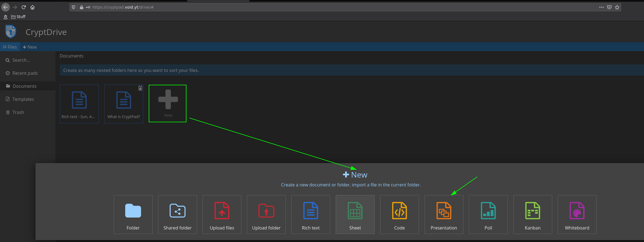Click the CryptPad shield logo

[x=11, y=31]
